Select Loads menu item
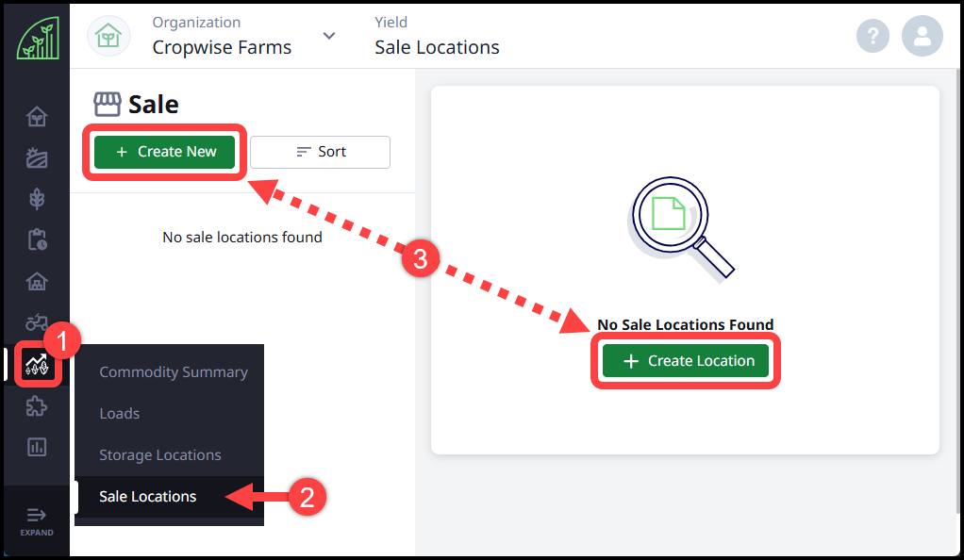The height and width of the screenshot is (560, 964). (119, 414)
